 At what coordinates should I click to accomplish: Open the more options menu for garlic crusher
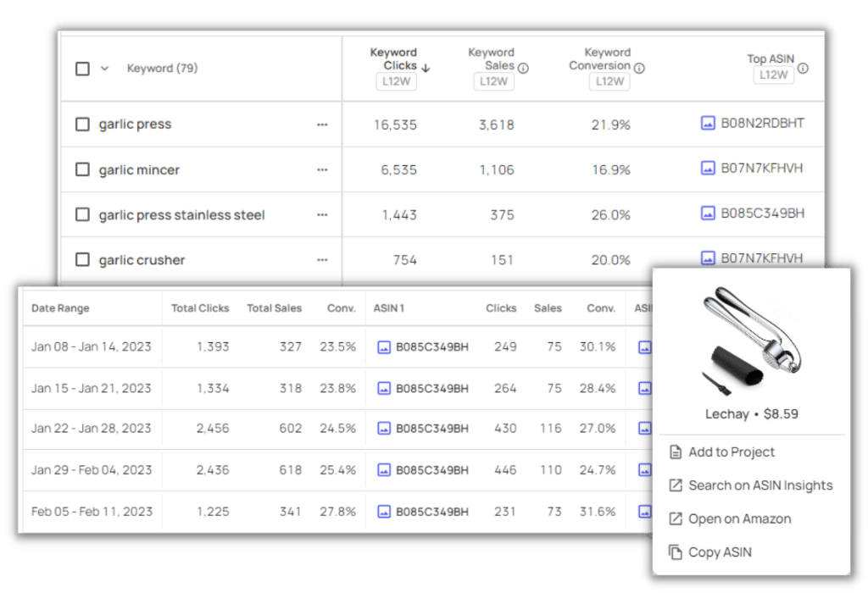coord(322,260)
